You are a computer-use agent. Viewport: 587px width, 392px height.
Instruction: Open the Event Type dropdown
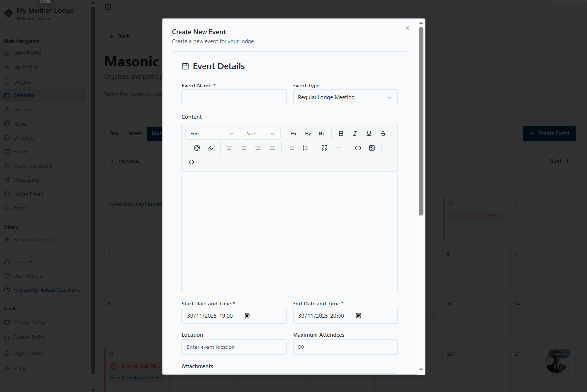(x=345, y=97)
